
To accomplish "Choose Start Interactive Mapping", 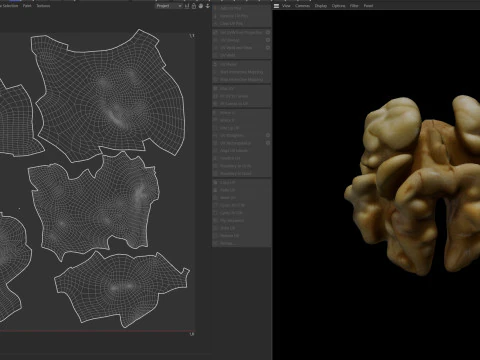I will point(242,72).
